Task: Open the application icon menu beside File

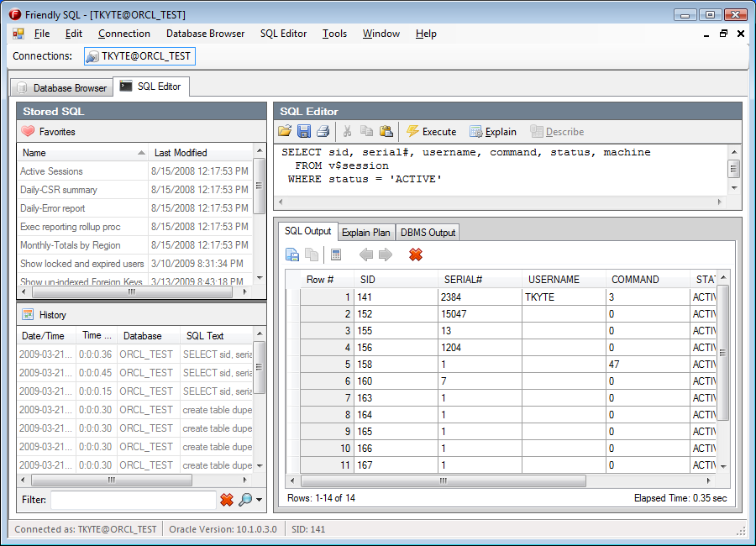Action: (18, 34)
